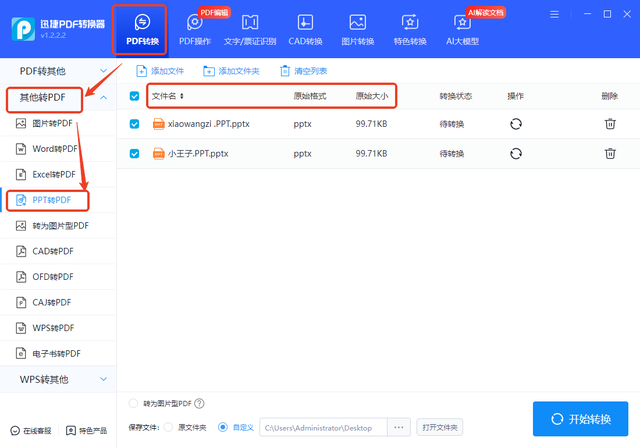Screen dimensions: 640x448
Task: Click 待转换 status of 小王子 row
Action: click(451, 154)
